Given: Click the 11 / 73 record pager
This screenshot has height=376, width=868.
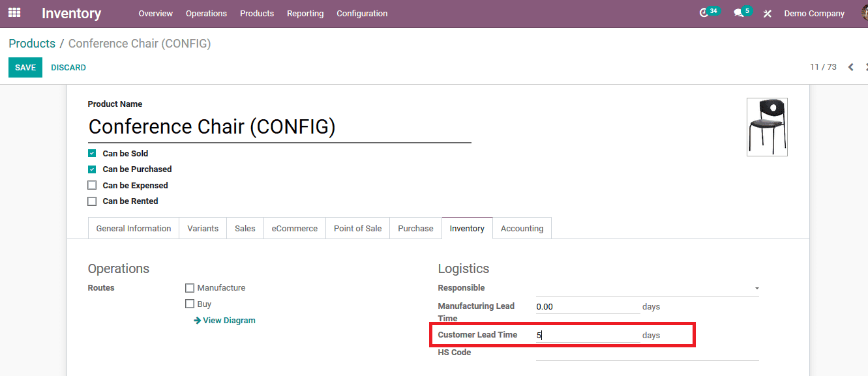Looking at the screenshot, I should pos(823,67).
